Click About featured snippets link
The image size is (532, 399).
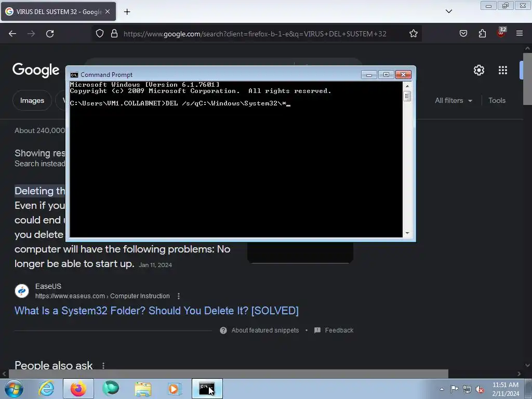coord(265,330)
